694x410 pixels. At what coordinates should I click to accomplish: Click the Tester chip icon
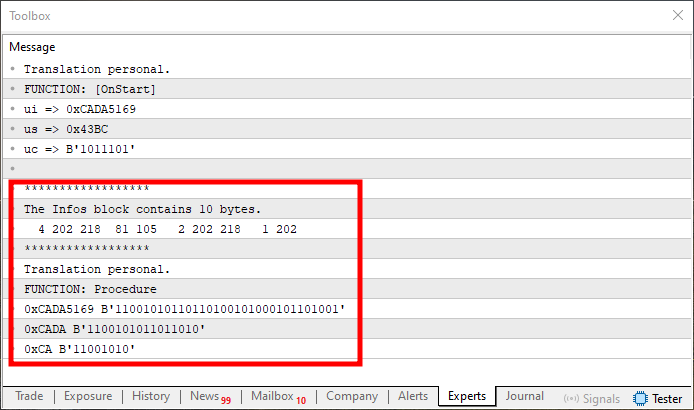tap(640, 398)
